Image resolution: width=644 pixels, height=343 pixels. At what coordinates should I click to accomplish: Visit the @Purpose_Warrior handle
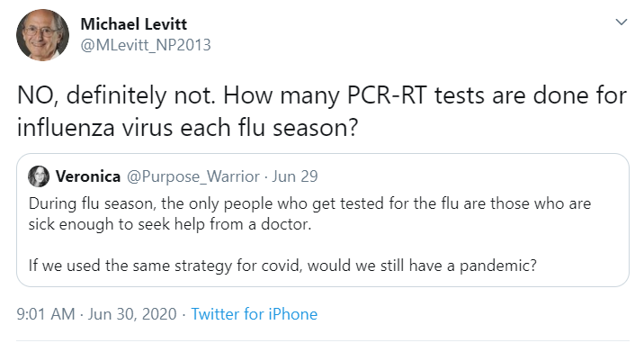193,176
